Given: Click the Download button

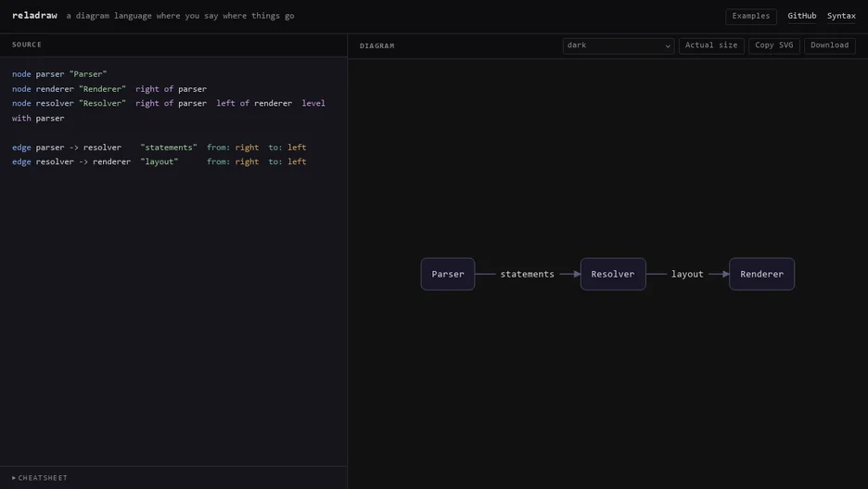Looking at the screenshot, I should pyautogui.click(x=829, y=45).
